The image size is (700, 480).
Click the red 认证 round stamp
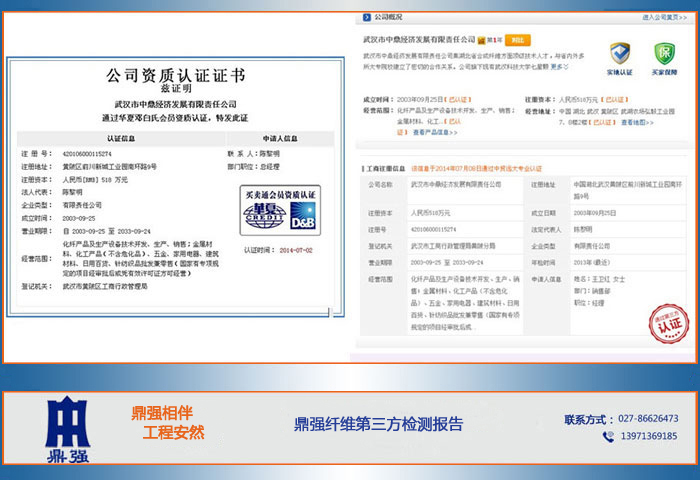click(x=668, y=324)
